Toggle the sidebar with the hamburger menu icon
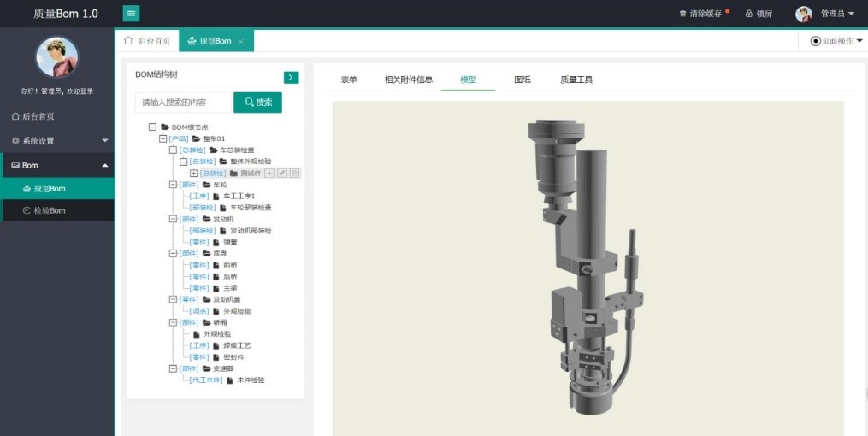Screen dimensions: 868x436 point(131,14)
